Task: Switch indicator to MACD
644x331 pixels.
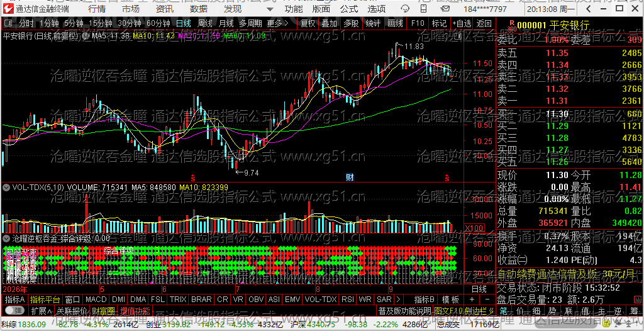Action: pyautogui.click(x=96, y=300)
